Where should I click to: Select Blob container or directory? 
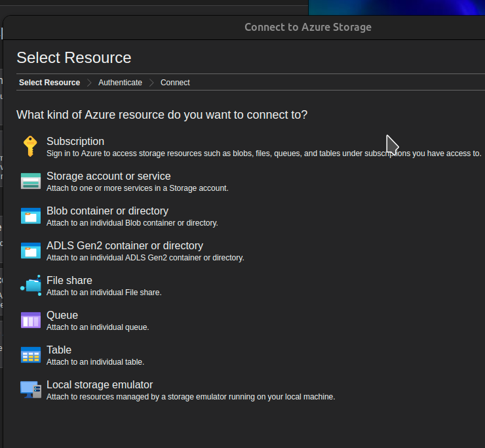click(107, 211)
